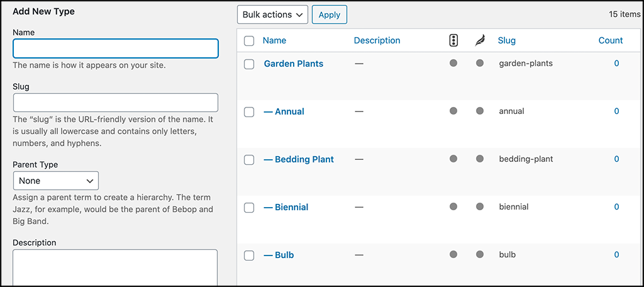Click the Yoast SEO score traffic-light column icon
The width and height of the screenshot is (644, 287).
453,40
